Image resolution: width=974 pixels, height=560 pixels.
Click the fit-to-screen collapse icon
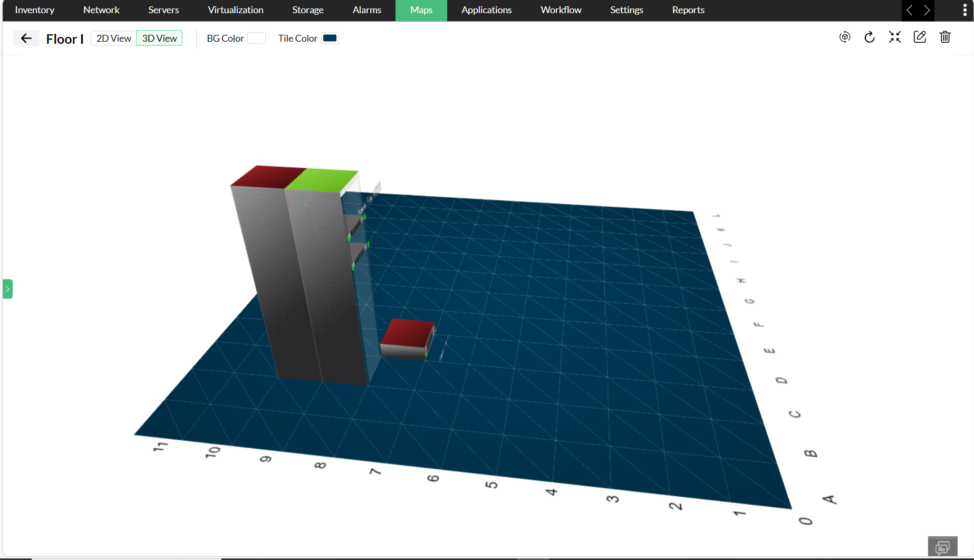894,37
